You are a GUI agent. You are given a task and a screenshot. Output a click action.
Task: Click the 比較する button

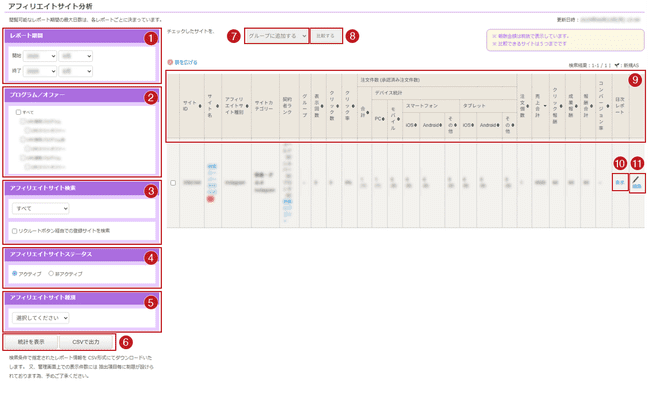pos(326,36)
